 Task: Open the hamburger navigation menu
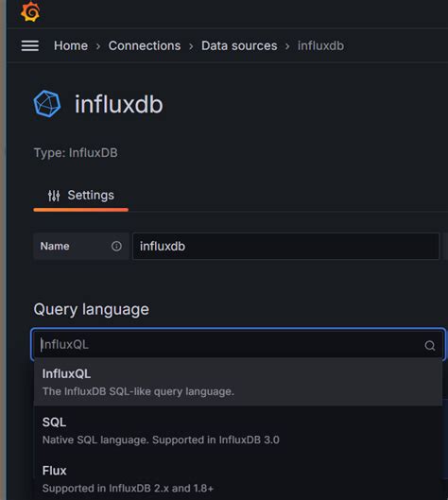point(30,46)
